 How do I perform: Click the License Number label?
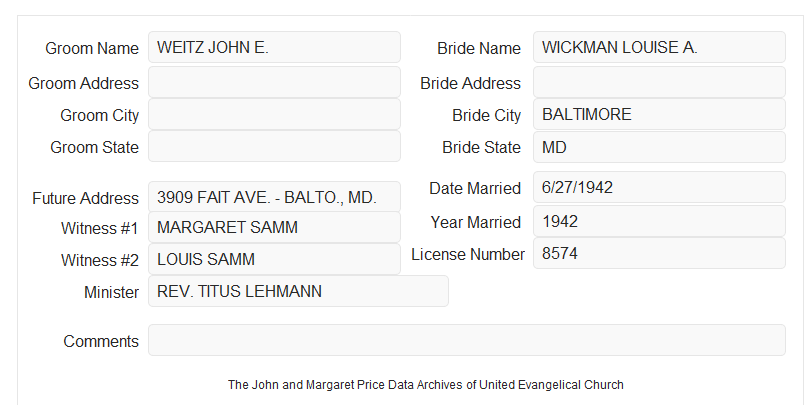pyautogui.click(x=468, y=255)
